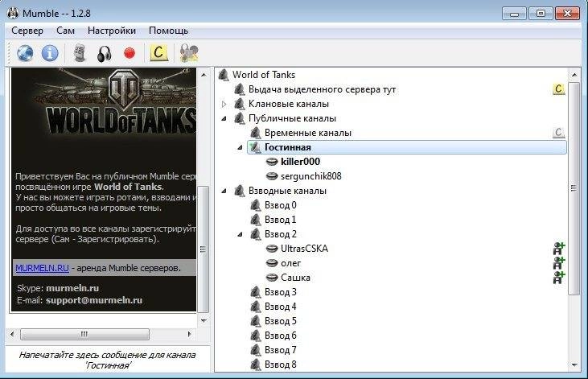Screen dimensions: 588x379
Task: Click the channel icon of Взвод 5
Action: (x=255, y=321)
